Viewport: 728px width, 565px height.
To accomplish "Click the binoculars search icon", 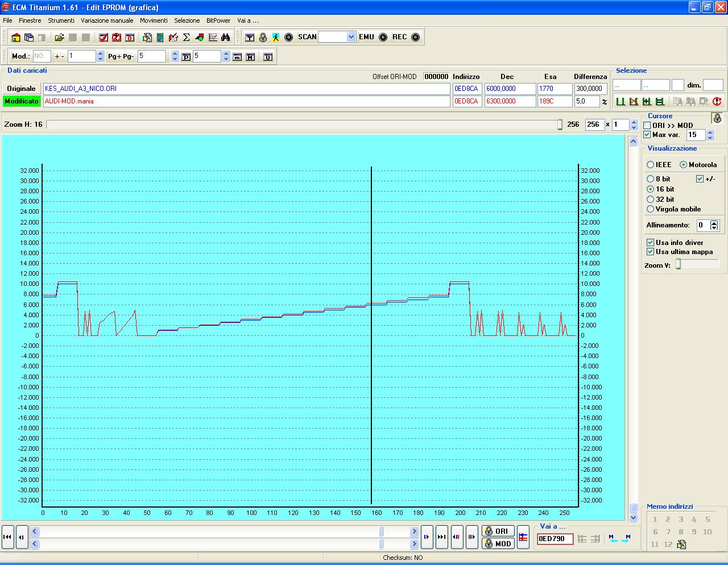I will tap(226, 38).
